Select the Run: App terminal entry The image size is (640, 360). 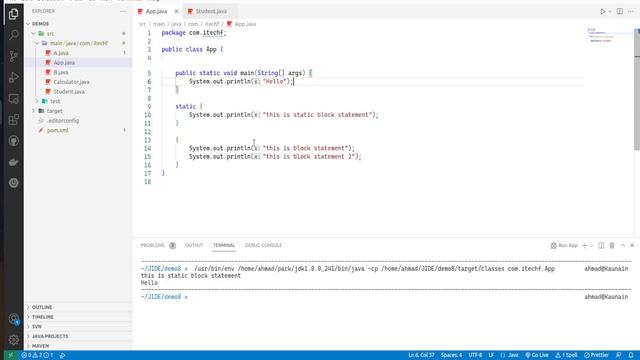[564, 245]
